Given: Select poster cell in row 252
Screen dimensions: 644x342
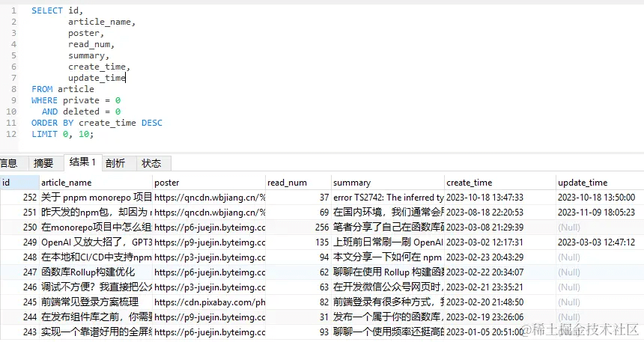Looking at the screenshot, I should click(209, 198).
